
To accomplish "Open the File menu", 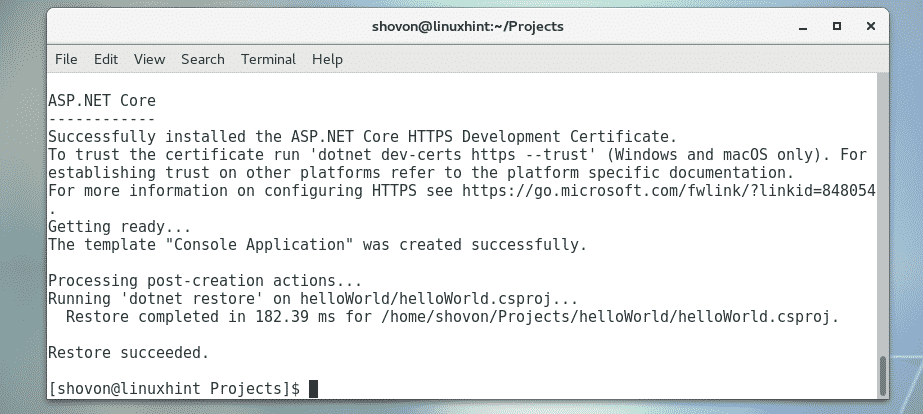I will click(66, 59).
